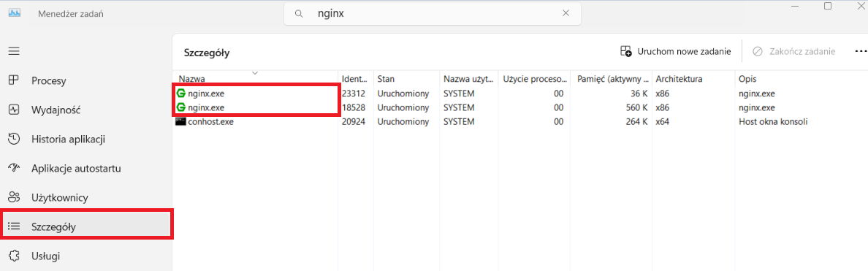Click the Procesy sidebar icon
868x271 pixels.
pyautogui.click(x=14, y=81)
